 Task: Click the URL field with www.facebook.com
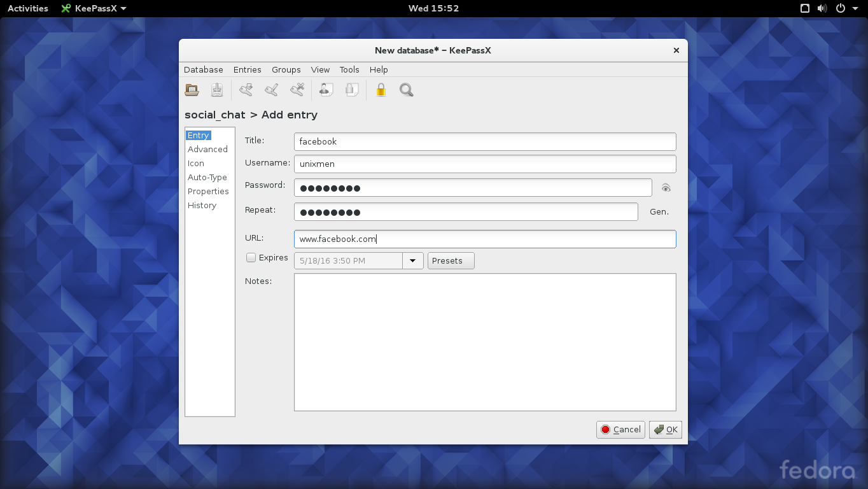(x=485, y=239)
